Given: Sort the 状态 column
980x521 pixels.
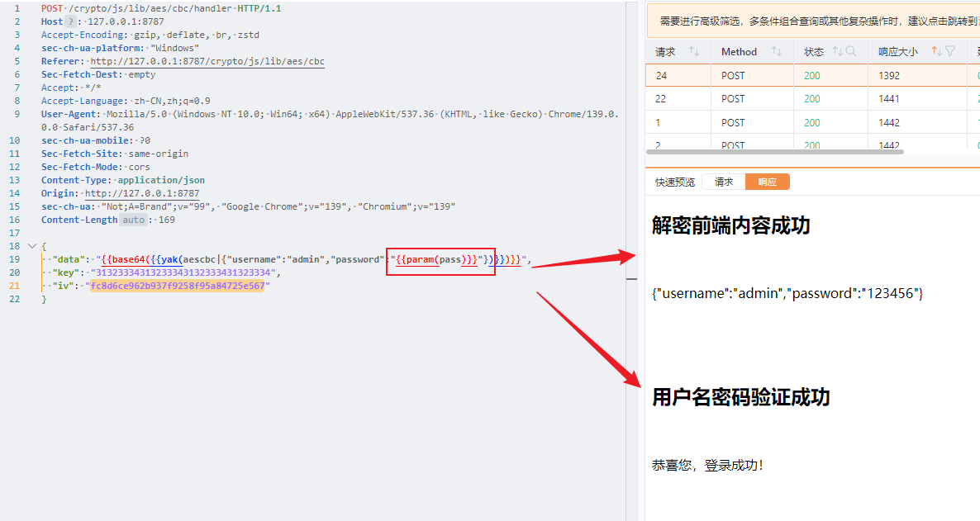Looking at the screenshot, I should click(x=838, y=51).
